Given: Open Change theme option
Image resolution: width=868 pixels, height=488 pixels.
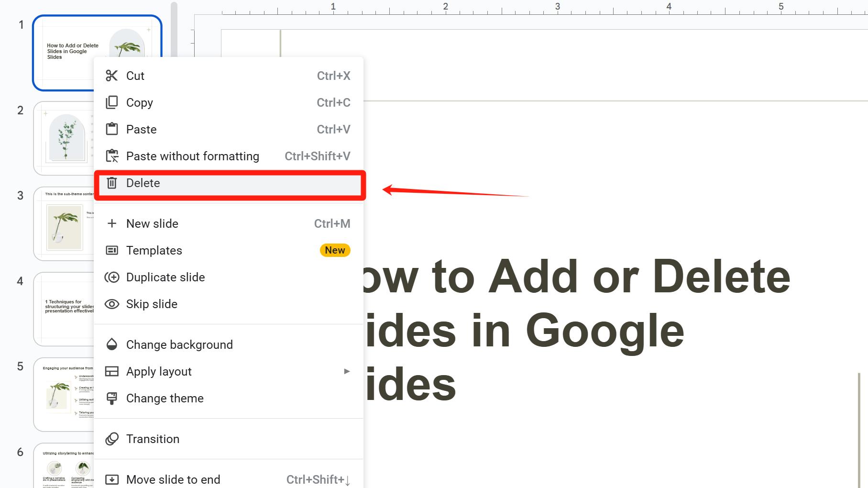Looking at the screenshot, I should [x=229, y=398].
